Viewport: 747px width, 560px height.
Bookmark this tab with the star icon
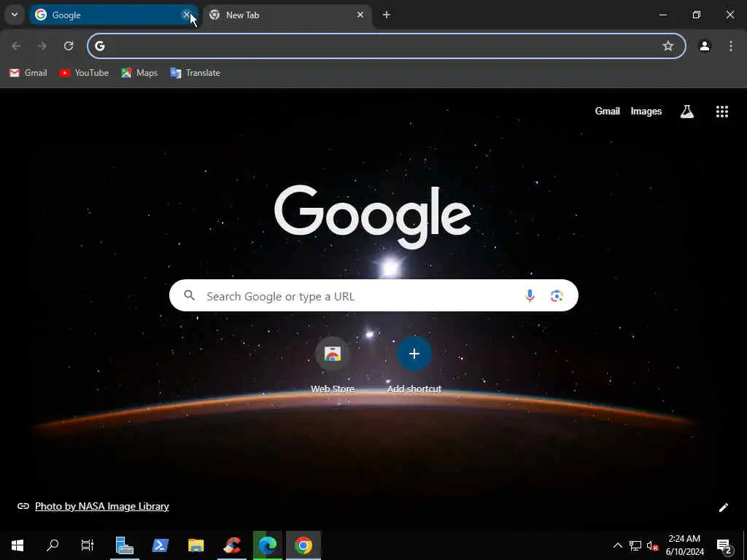pos(668,46)
